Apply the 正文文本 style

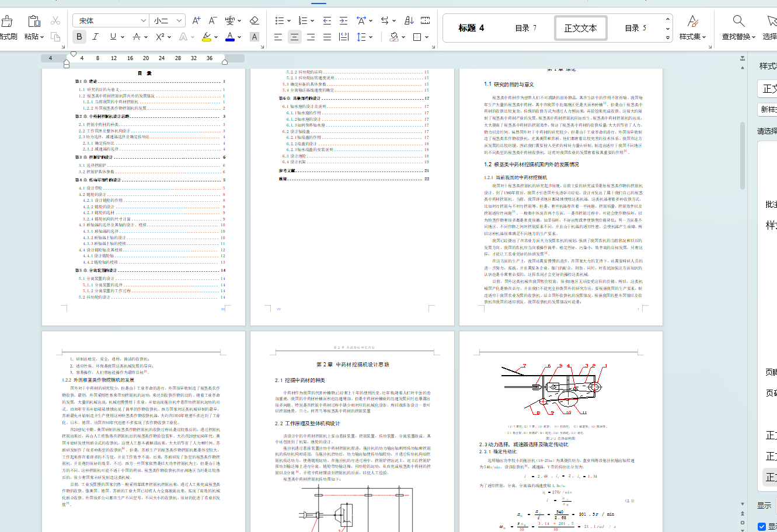click(580, 28)
